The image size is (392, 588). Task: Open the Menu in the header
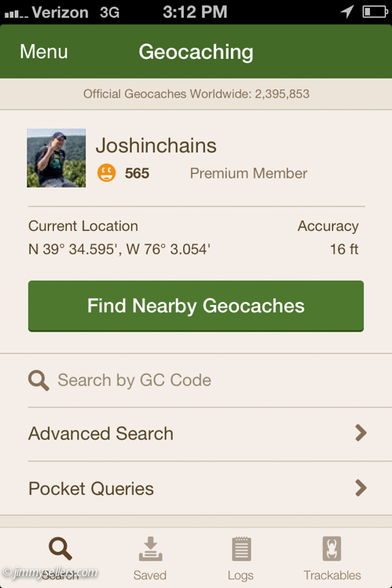[44, 51]
